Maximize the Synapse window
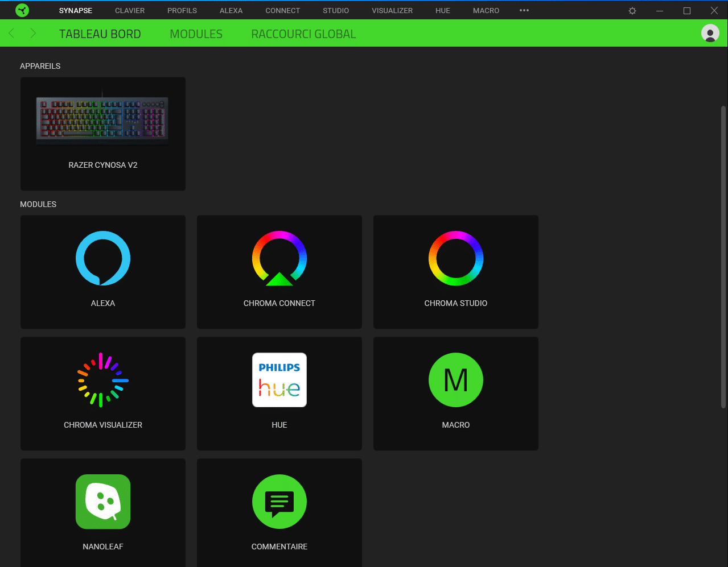Image resolution: width=728 pixels, height=567 pixels. point(687,11)
